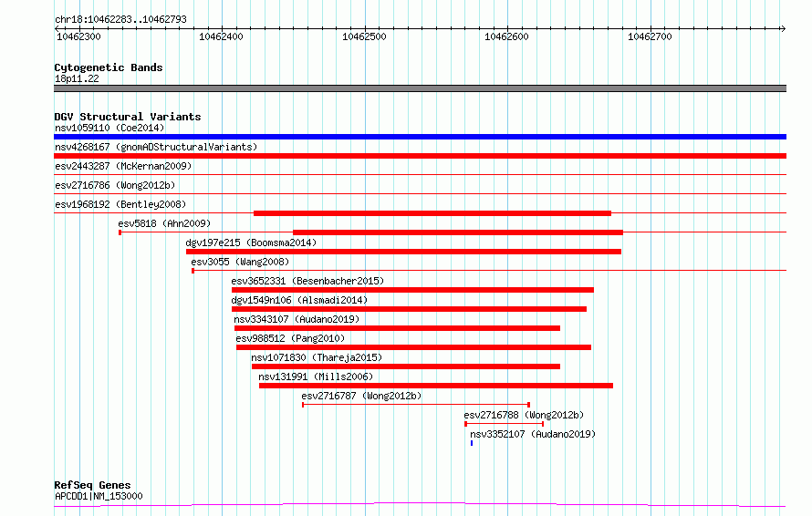Viewport: 812px width, 516px height.
Task: Click the 10462400 ruler coordinate
Action: (x=221, y=36)
